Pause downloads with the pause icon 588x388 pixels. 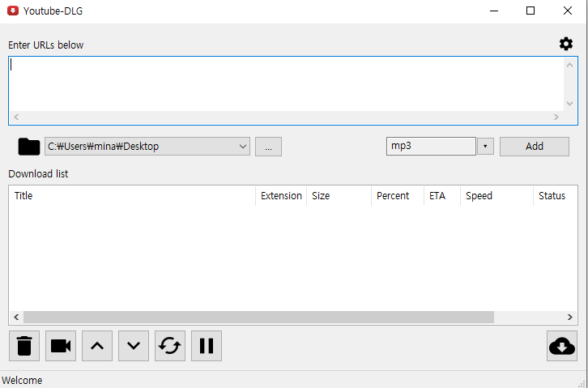207,346
